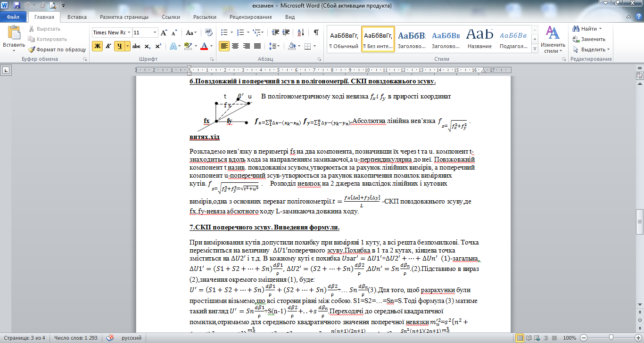Click the Text Effects glowing A icon
The height and width of the screenshot is (343, 644).
173,46
